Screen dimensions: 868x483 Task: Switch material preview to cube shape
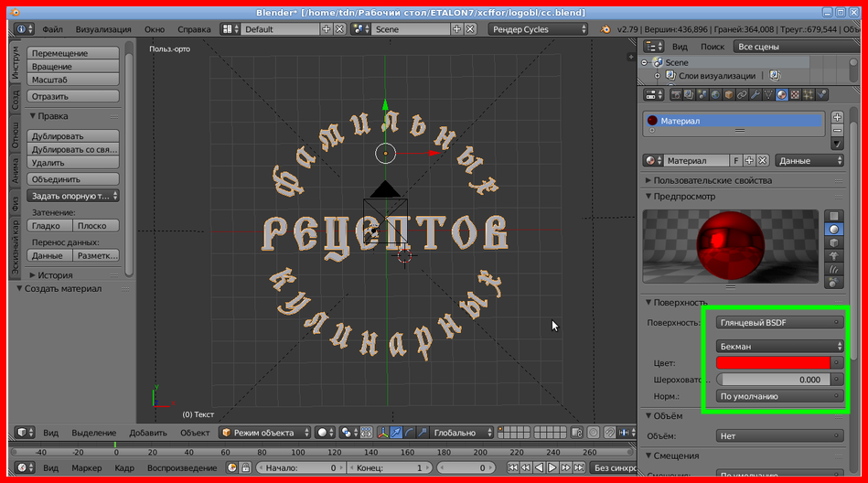pyautogui.click(x=834, y=243)
